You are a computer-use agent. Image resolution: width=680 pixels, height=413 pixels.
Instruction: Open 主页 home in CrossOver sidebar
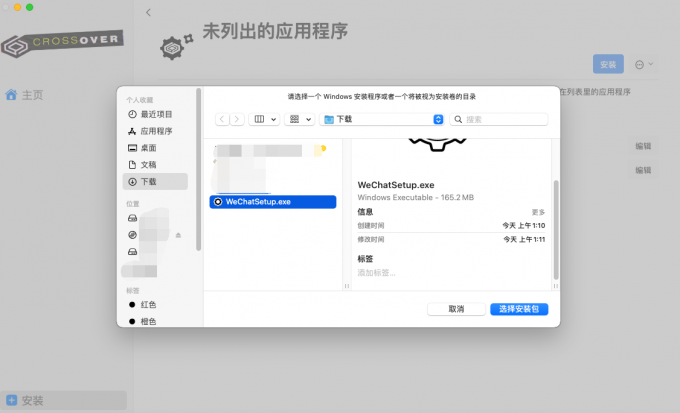(24, 95)
